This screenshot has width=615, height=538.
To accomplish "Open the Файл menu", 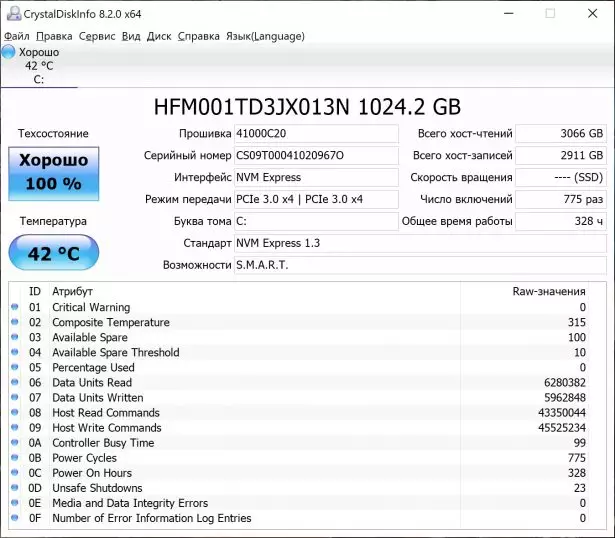I will (17, 36).
